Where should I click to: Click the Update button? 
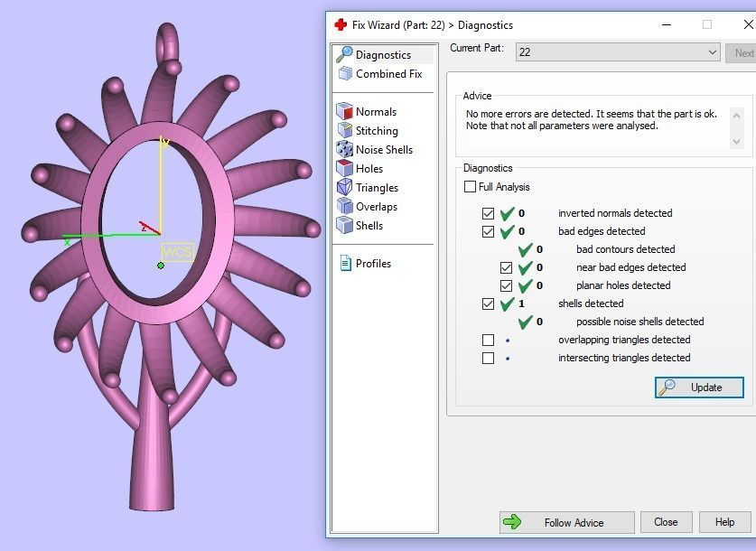tap(699, 388)
